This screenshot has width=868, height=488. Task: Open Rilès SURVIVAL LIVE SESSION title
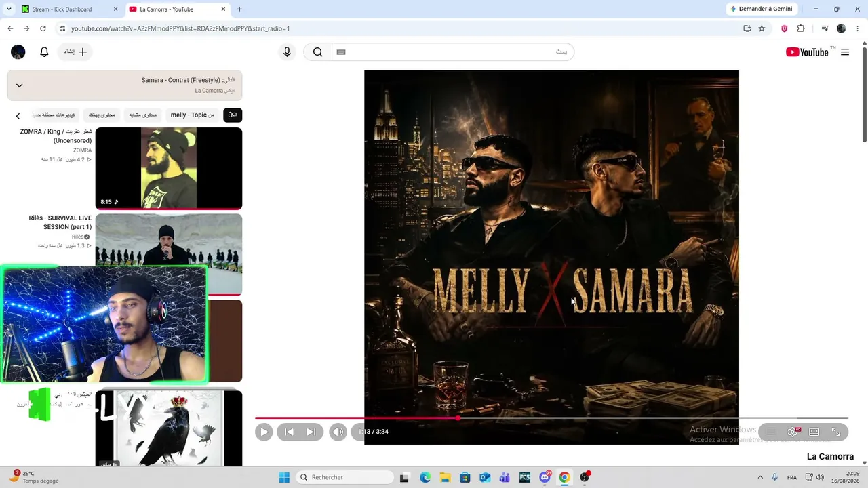click(x=60, y=222)
